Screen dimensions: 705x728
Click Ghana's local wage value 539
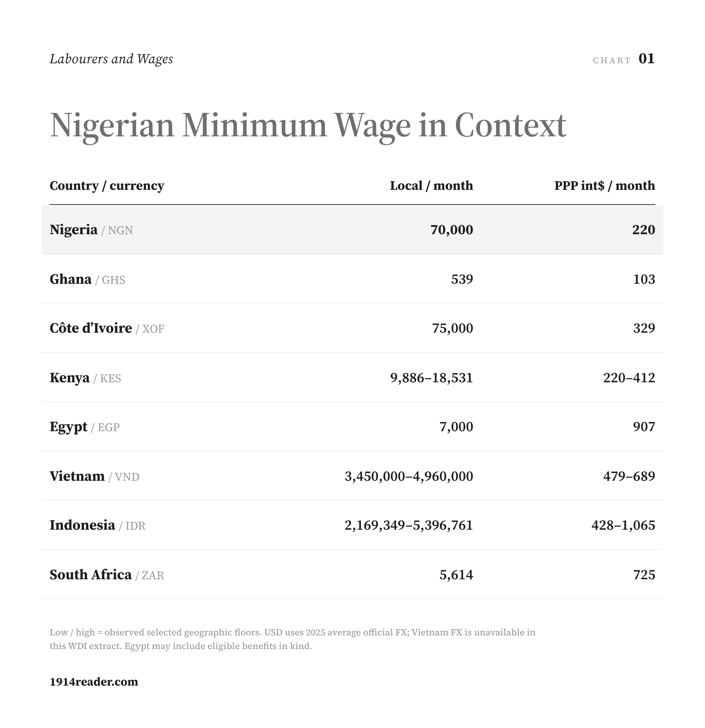[462, 279]
